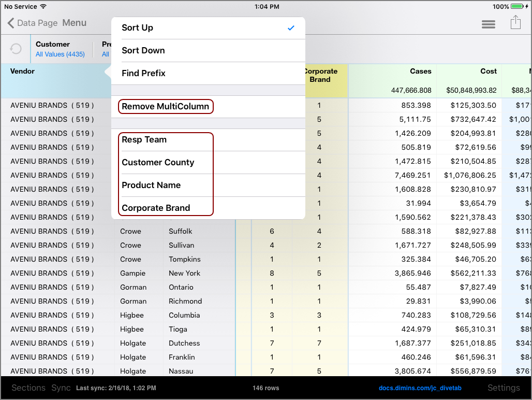This screenshot has height=400, width=532.
Task: Select Sort Up with the checkmark
Action: [x=208, y=28]
